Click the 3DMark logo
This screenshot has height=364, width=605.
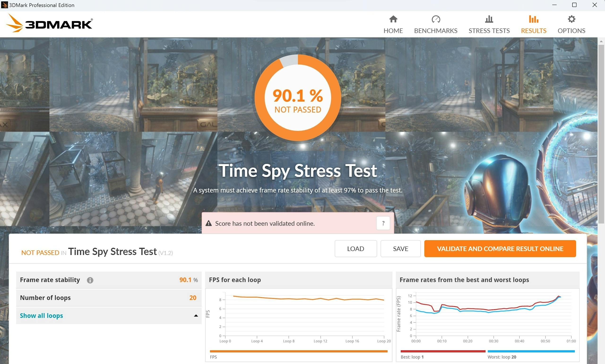pyautogui.click(x=49, y=24)
